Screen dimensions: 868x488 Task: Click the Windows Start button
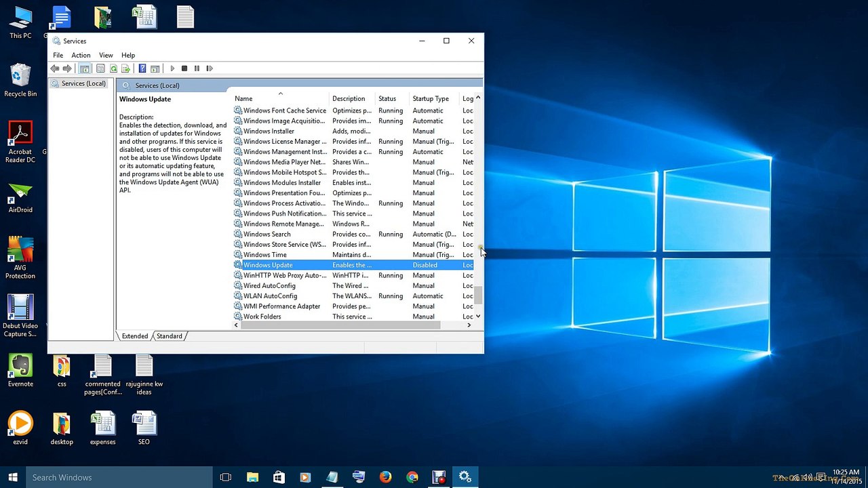(13, 477)
